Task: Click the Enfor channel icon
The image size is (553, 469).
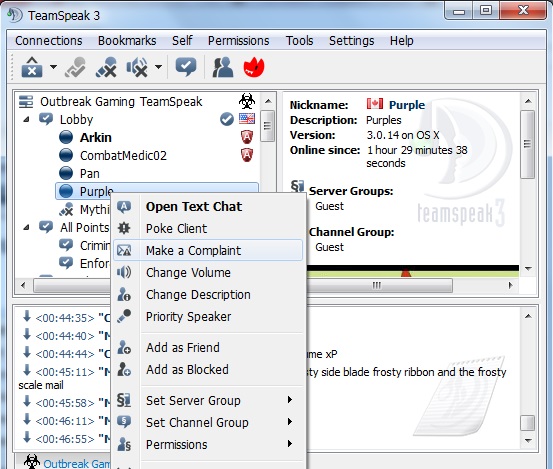Action: 66,263
